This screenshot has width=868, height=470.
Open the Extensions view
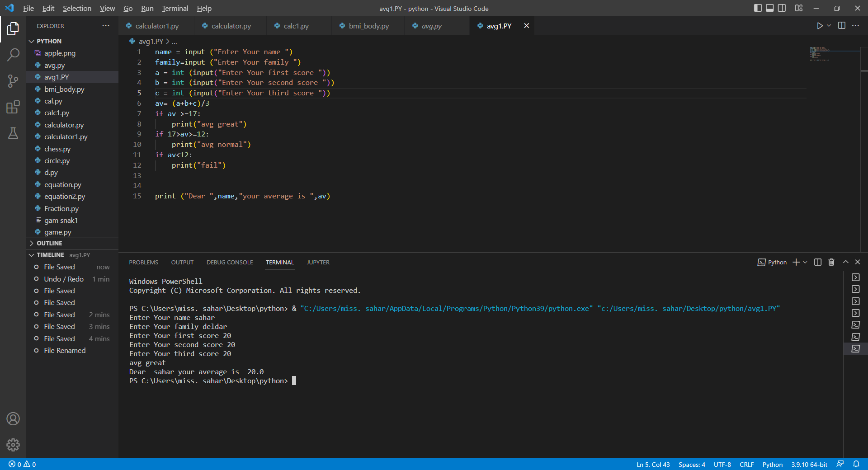click(x=13, y=107)
